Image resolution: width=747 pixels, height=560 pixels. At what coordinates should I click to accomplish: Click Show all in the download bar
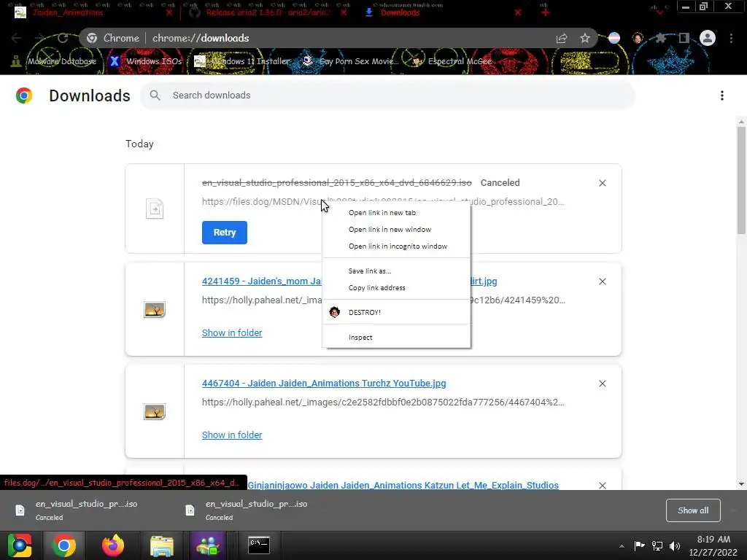(x=693, y=510)
